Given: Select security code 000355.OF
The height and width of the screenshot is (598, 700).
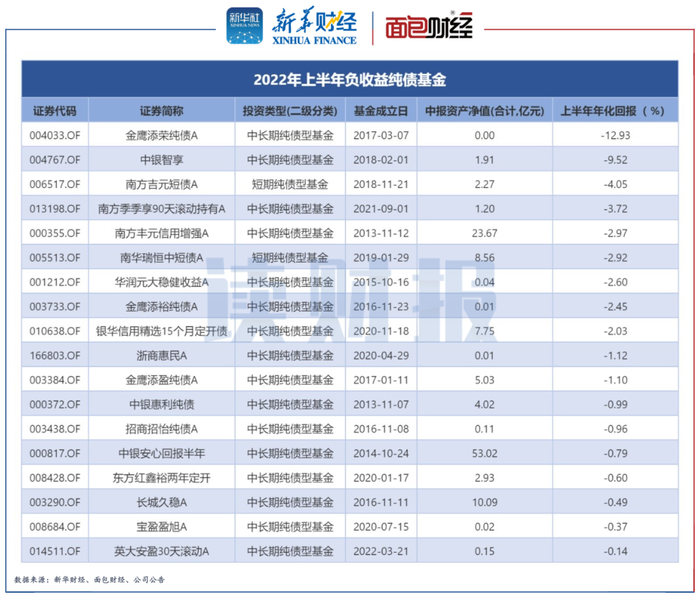Looking at the screenshot, I should (x=55, y=233).
